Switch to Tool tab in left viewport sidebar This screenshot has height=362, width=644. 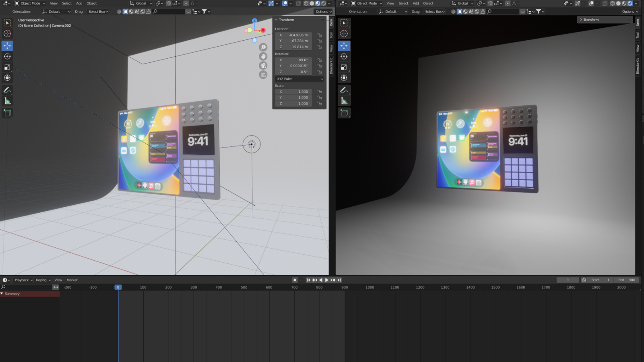(x=331, y=35)
